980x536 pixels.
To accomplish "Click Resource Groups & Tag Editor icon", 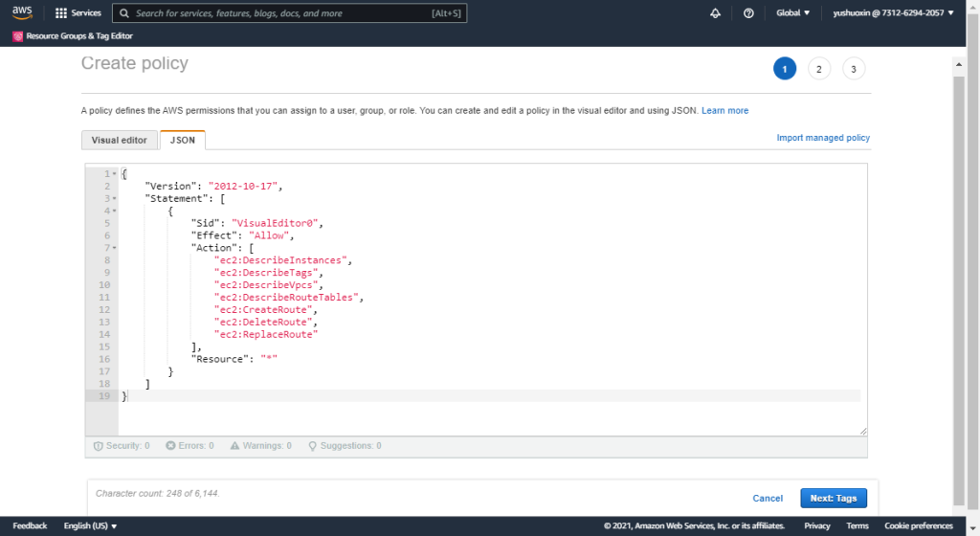I will coord(18,36).
